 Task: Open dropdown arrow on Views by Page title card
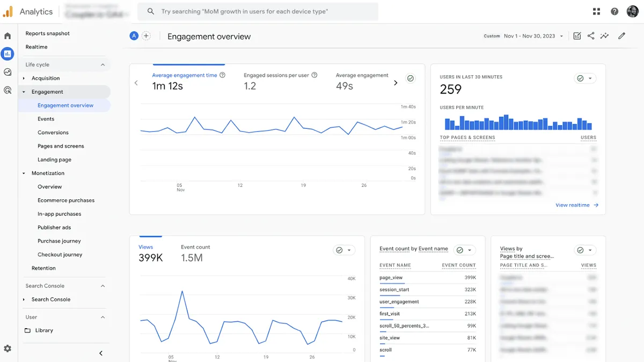(590, 250)
